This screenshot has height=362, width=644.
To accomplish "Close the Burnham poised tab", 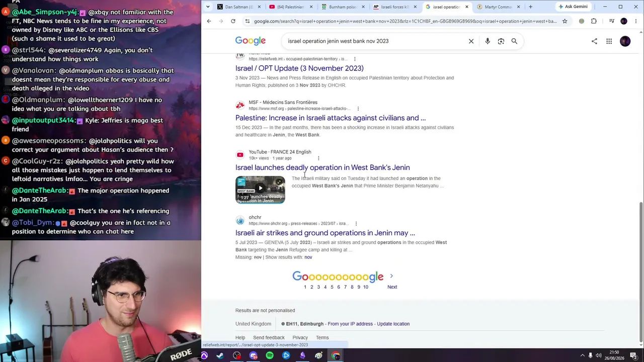I will point(363,7).
